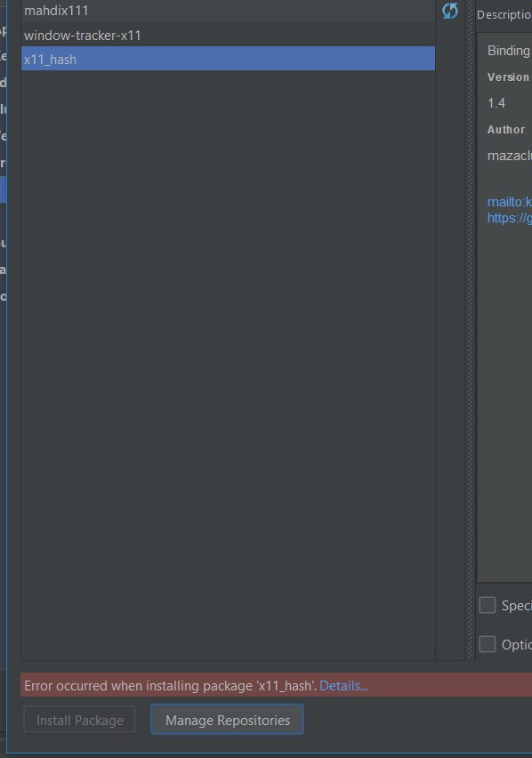Select the mahdix111 package row

(228, 11)
